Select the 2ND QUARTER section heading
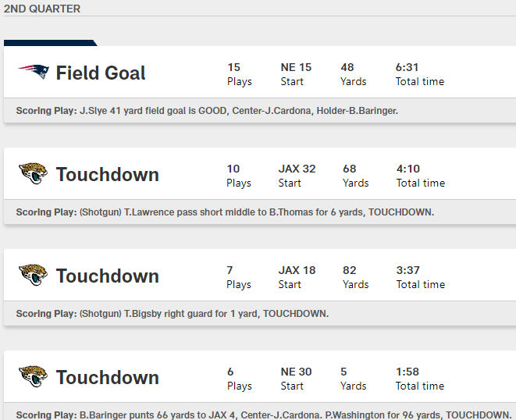The width and height of the screenshot is (516, 420). point(42,9)
